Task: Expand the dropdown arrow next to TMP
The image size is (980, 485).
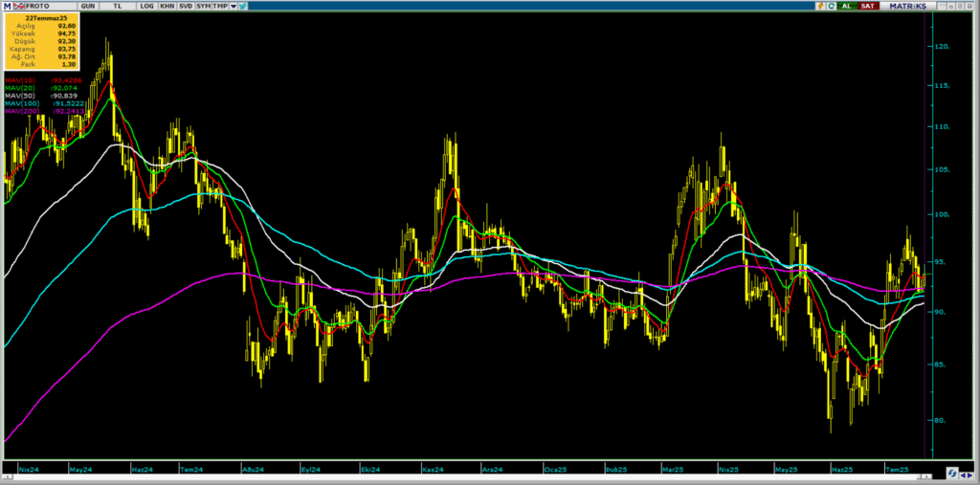Action: click(x=234, y=6)
